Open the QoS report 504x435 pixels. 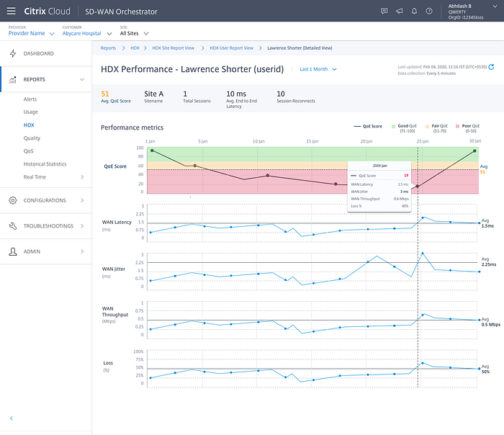pyautogui.click(x=28, y=151)
